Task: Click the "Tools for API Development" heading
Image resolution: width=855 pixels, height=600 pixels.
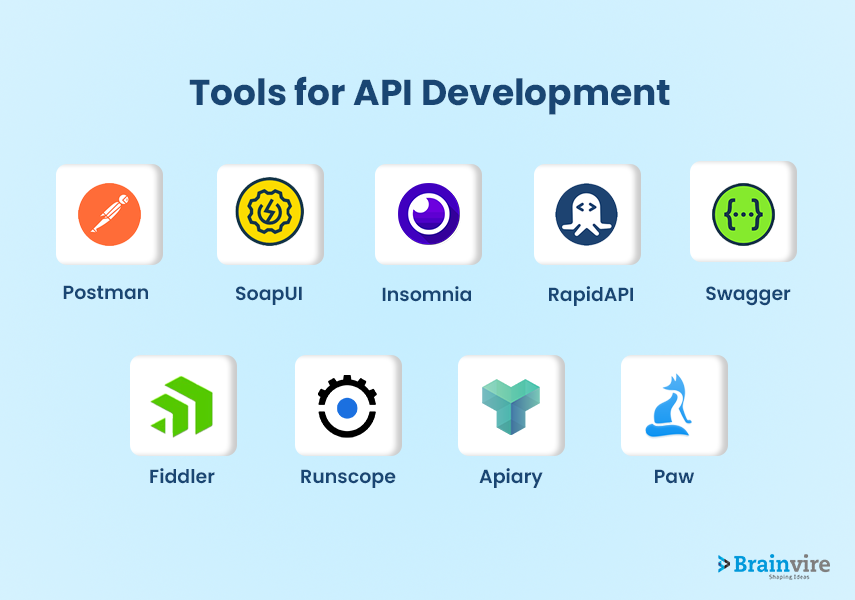Action: coord(430,93)
